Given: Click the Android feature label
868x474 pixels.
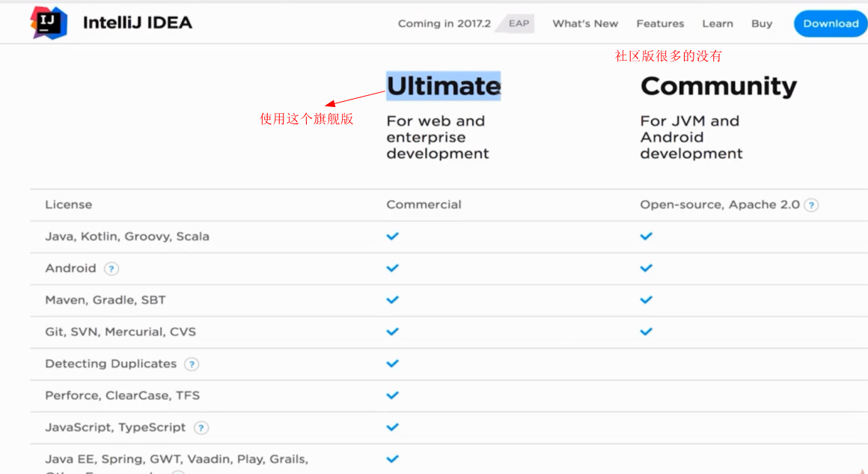Looking at the screenshot, I should (71, 268).
